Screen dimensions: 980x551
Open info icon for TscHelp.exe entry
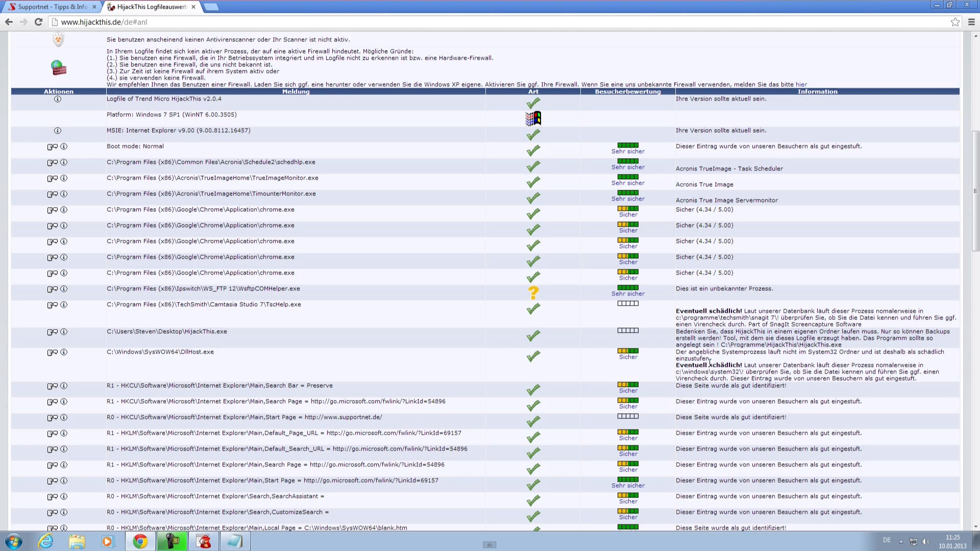tap(63, 305)
